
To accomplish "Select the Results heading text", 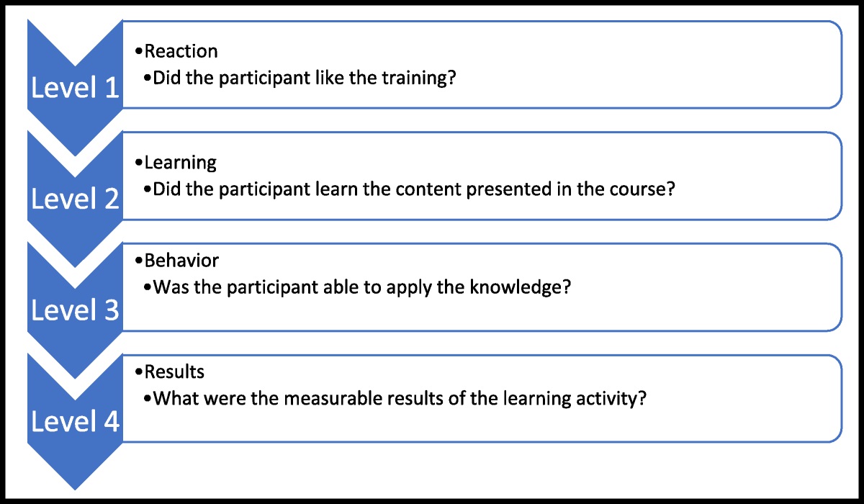I will tap(174, 372).
